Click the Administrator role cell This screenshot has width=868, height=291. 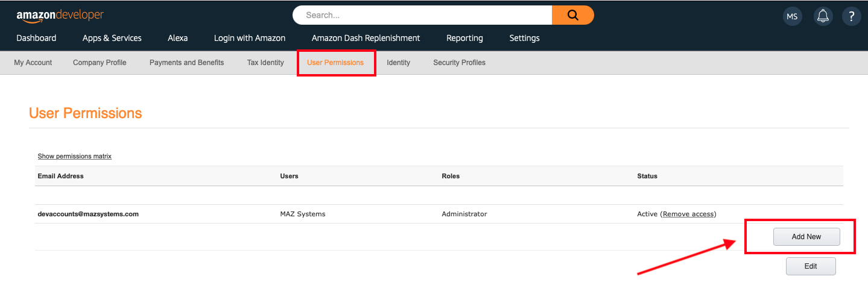coord(464,214)
